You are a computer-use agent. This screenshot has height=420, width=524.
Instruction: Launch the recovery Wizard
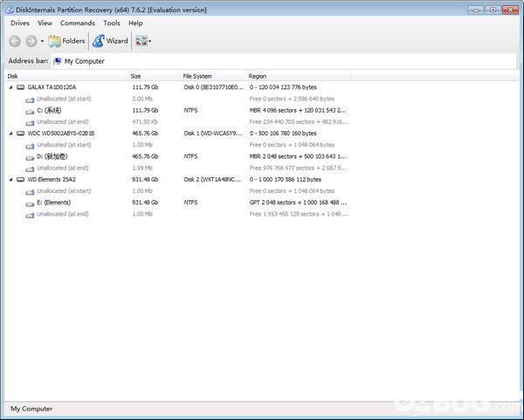tap(110, 41)
